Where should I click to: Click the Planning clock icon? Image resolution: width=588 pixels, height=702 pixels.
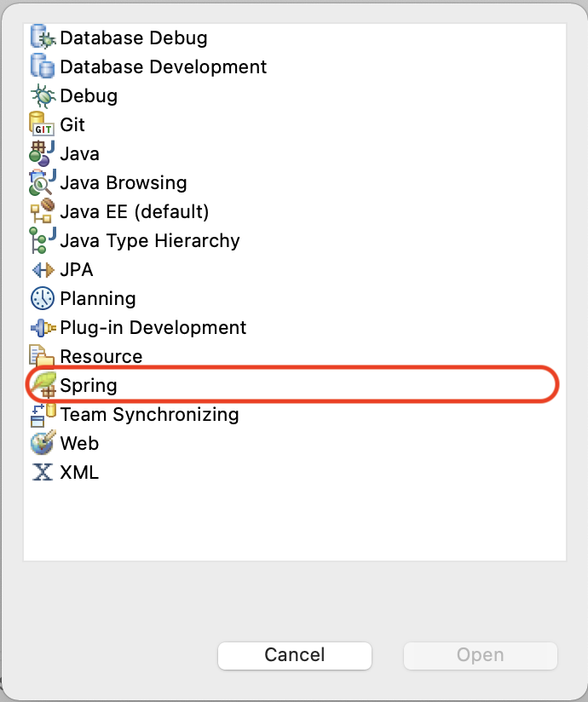[x=43, y=298]
